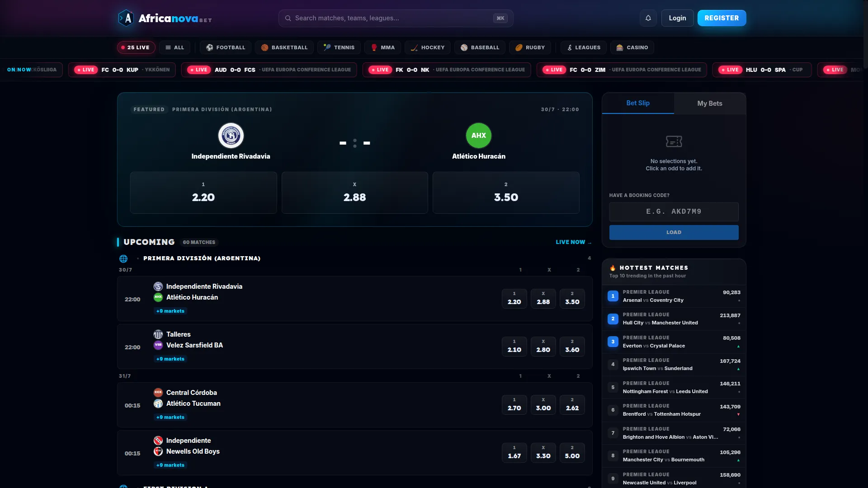
Task: Select the MMA category
Action: pyautogui.click(x=382, y=47)
